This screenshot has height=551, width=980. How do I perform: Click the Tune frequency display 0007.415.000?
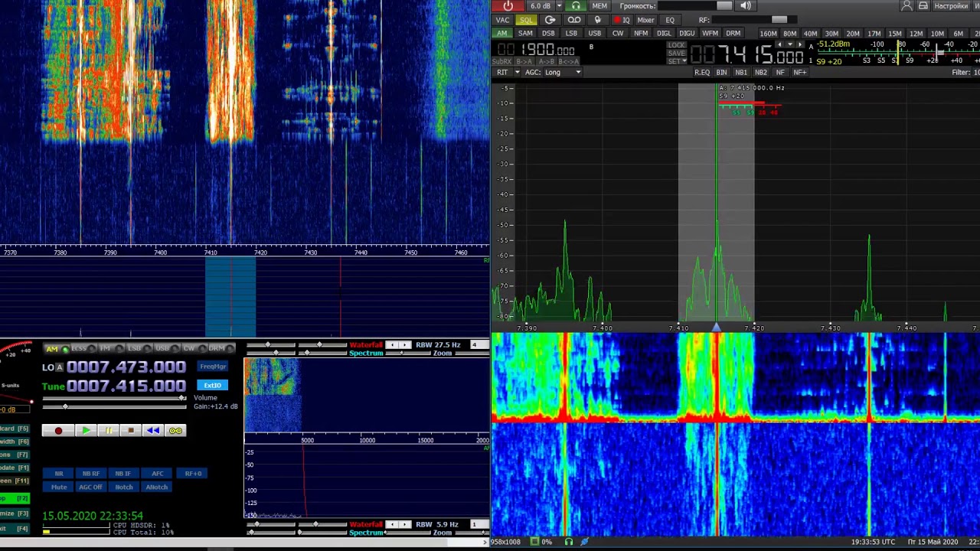point(126,386)
